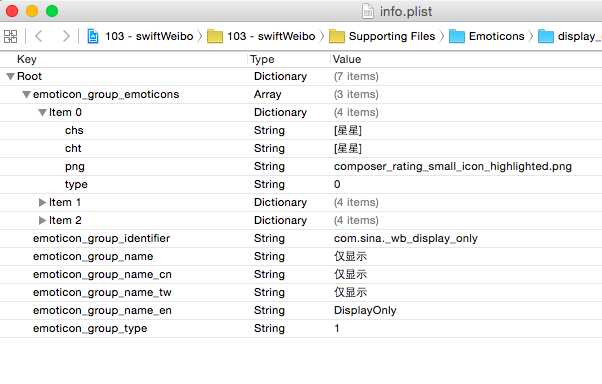Screen dimensions: 602x384
Task: Go forward with the right arrow
Action: coord(66,36)
